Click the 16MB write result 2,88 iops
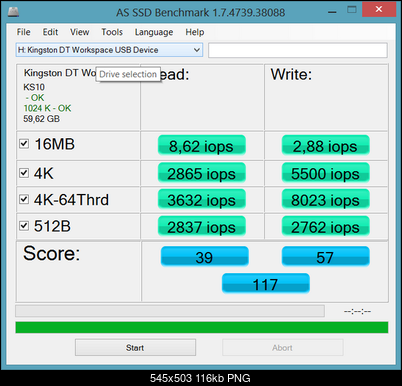402x386 pixels. coord(326,145)
